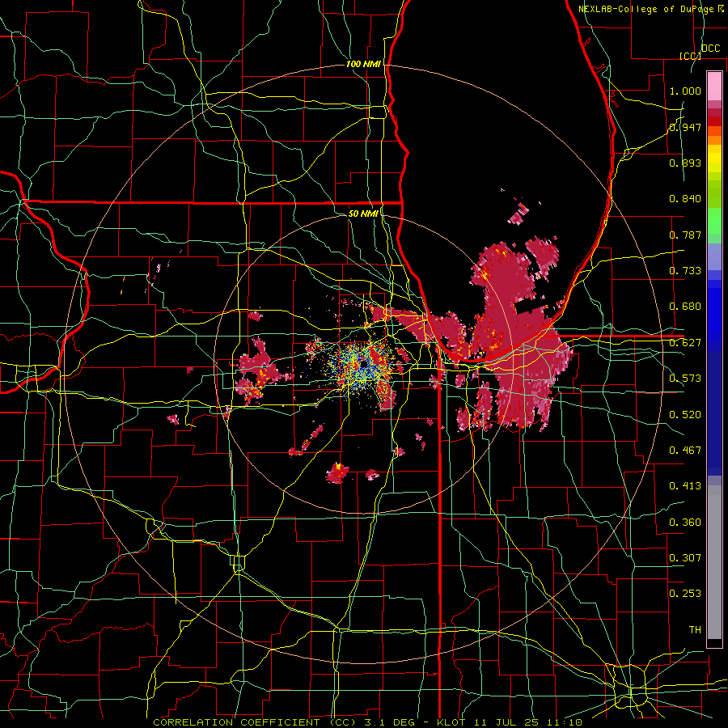Click the TH threshold label
The height and width of the screenshot is (728, 728).
point(695,630)
